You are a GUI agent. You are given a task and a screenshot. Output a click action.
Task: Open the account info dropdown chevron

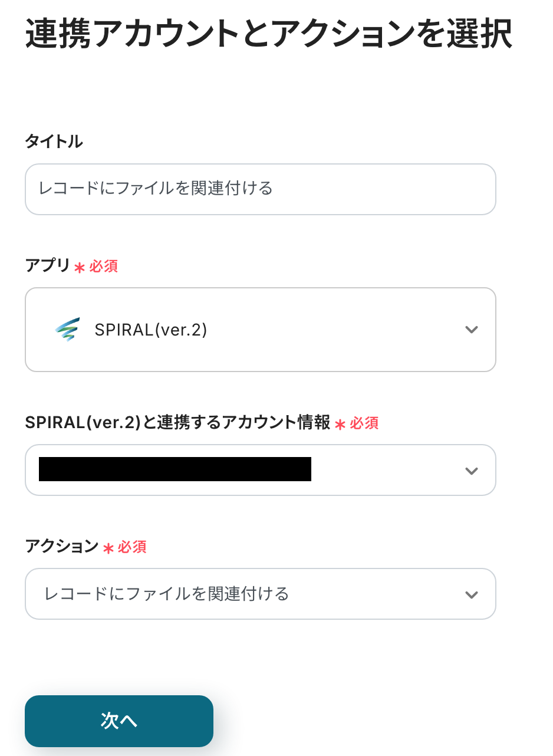point(471,471)
